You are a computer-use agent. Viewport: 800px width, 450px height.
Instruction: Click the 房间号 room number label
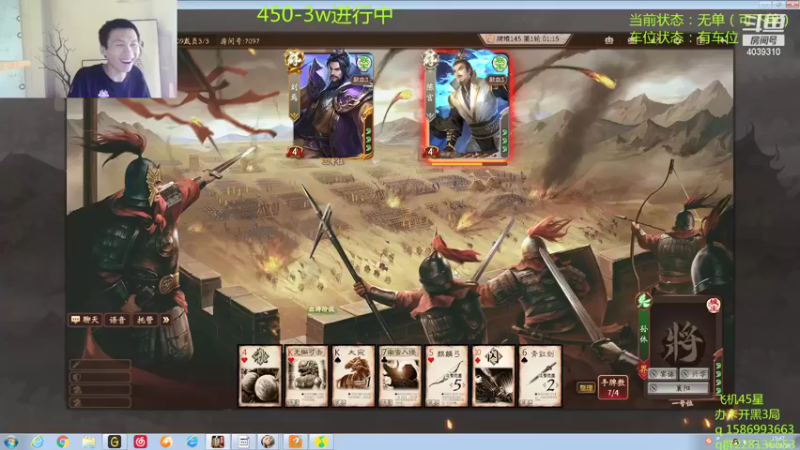pos(763,40)
